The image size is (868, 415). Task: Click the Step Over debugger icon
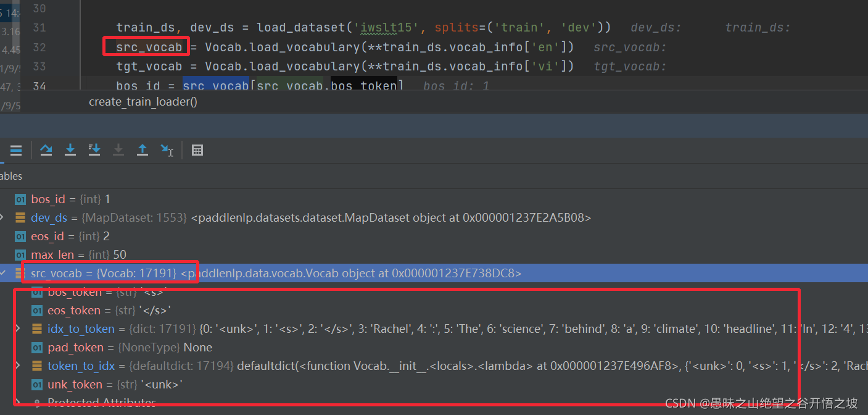click(x=46, y=150)
